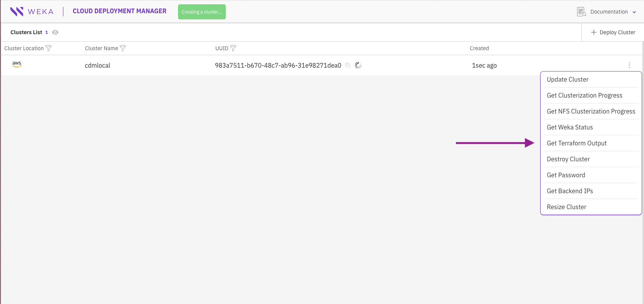Screen dimensions: 644x304
Task: Toggle the Clusters List eye visibility icon
Action: (55, 32)
